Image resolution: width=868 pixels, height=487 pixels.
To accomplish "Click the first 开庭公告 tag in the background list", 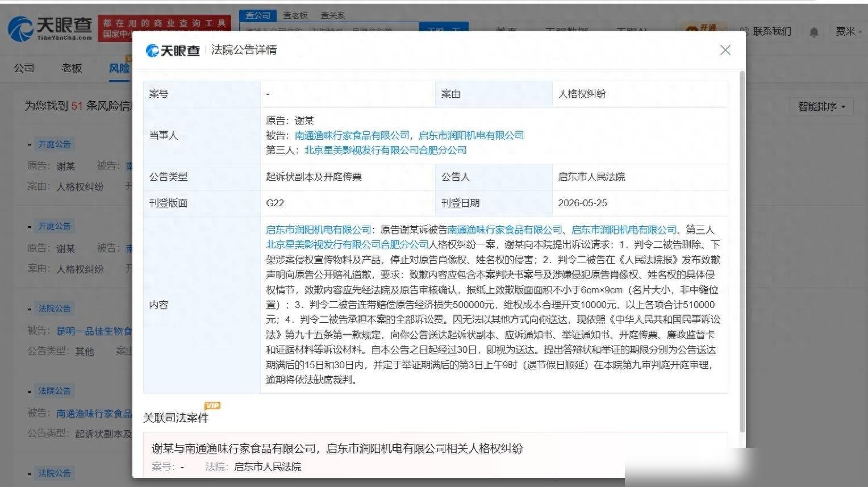I will click(55, 144).
